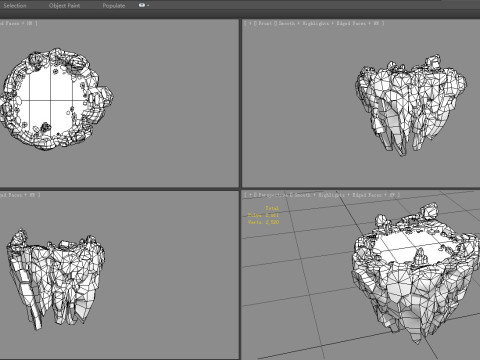Open the Selection ribbon tab
The width and height of the screenshot is (480, 360).
click(x=15, y=5)
